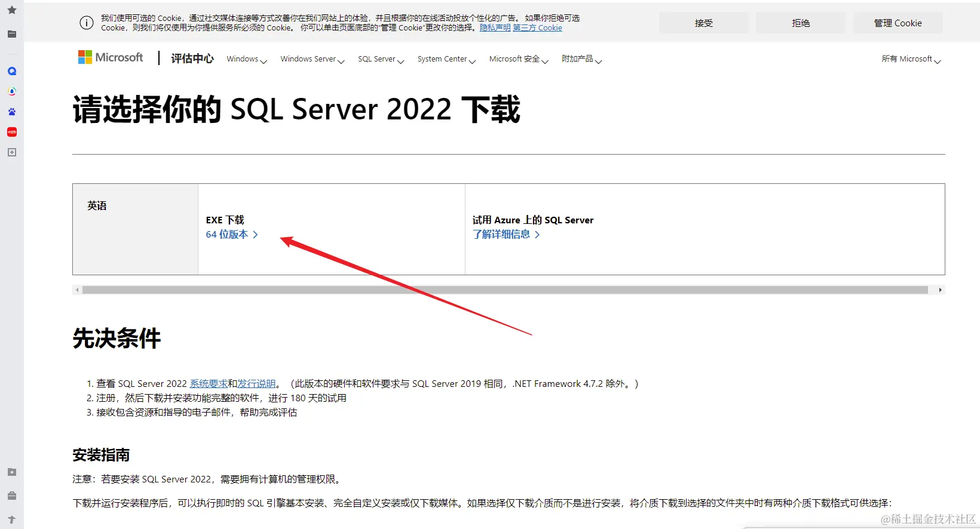The image size is (980, 529).
Task: Click the right arrow of the horizontal scrollbar
Action: [940, 290]
